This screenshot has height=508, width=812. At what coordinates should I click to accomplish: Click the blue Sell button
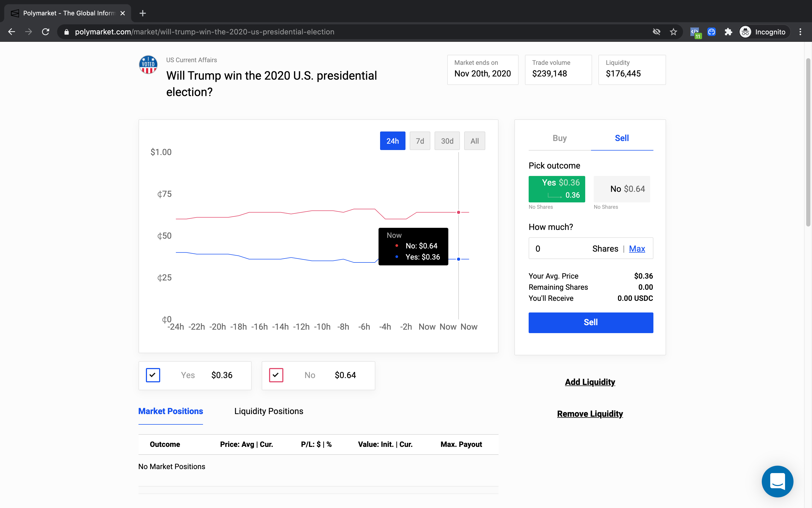(590, 323)
